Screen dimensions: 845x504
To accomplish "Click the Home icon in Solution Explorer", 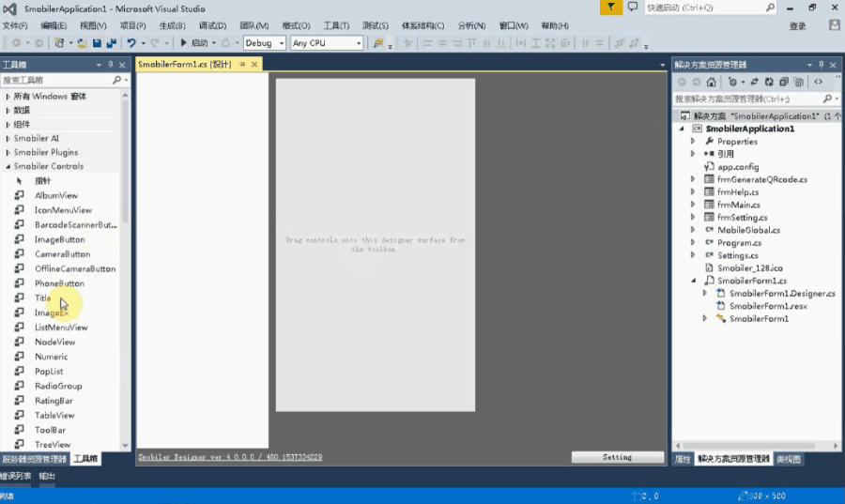I will tap(712, 82).
